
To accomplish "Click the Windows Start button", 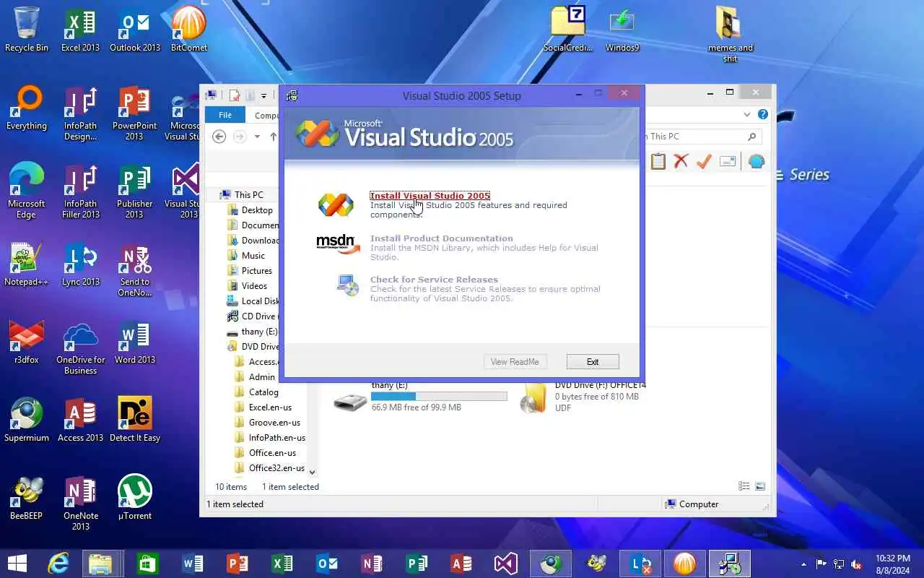I will [x=17, y=563].
